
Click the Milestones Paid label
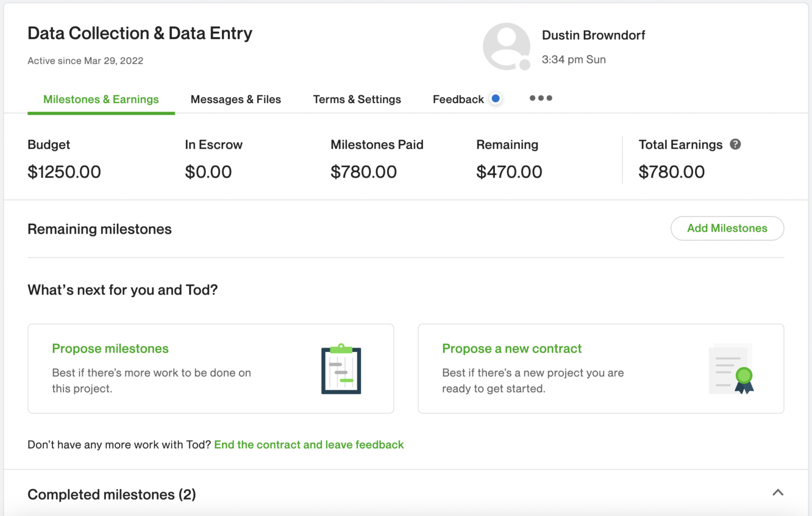377,144
